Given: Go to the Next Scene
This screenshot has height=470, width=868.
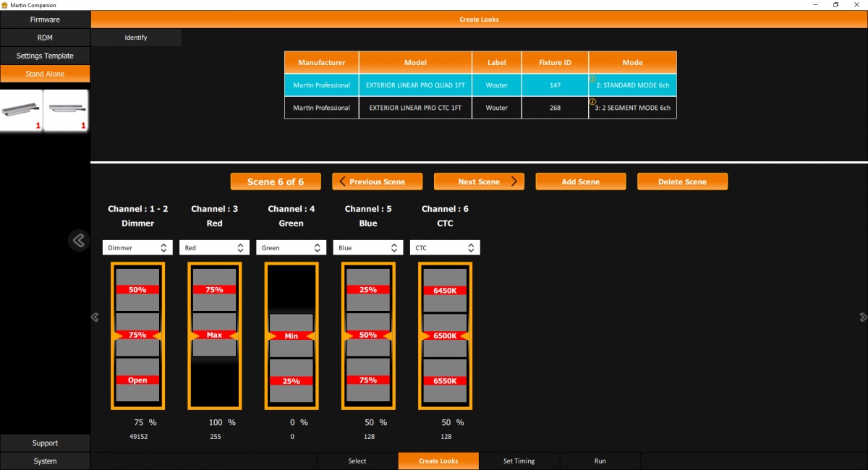Looking at the screenshot, I should (x=479, y=181).
